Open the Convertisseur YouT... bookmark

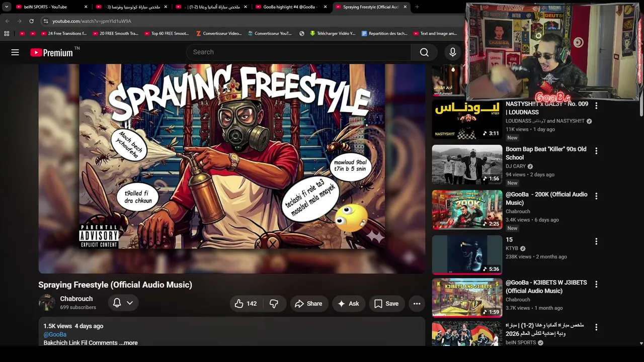270,34
